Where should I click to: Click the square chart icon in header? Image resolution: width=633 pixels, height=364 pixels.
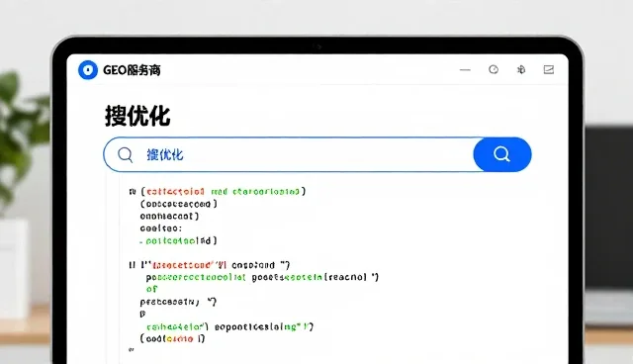click(549, 69)
